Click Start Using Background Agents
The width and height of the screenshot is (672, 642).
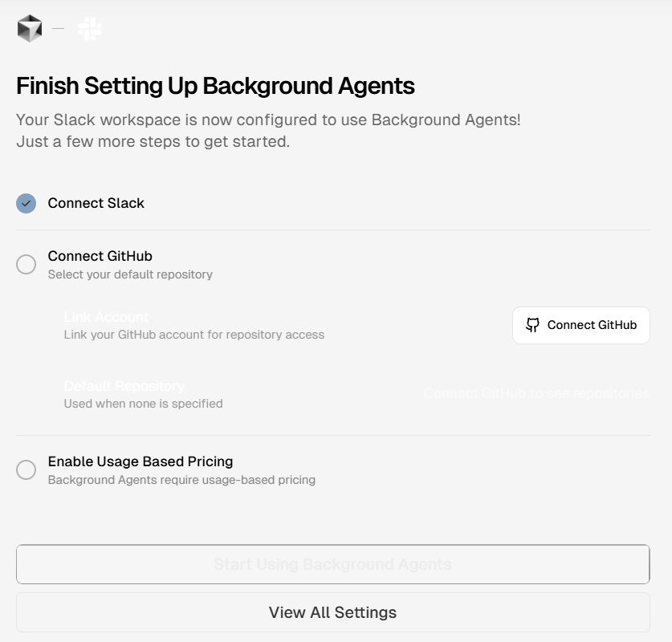pyautogui.click(x=332, y=564)
